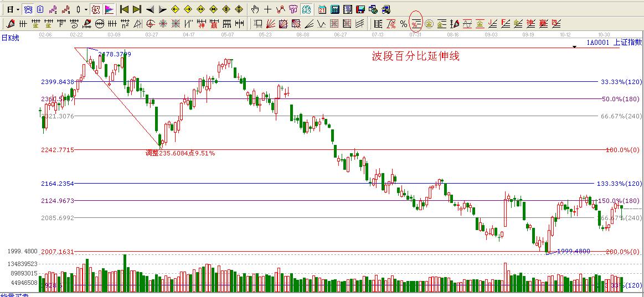The height and width of the screenshot is (297, 644).
Task: Select the plain % percentage tool
Action: tap(404, 23)
